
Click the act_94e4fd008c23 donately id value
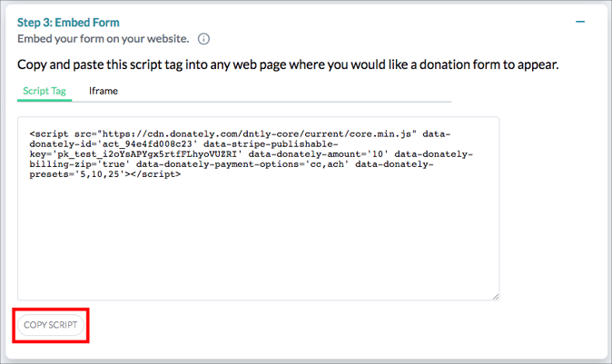click(x=147, y=144)
